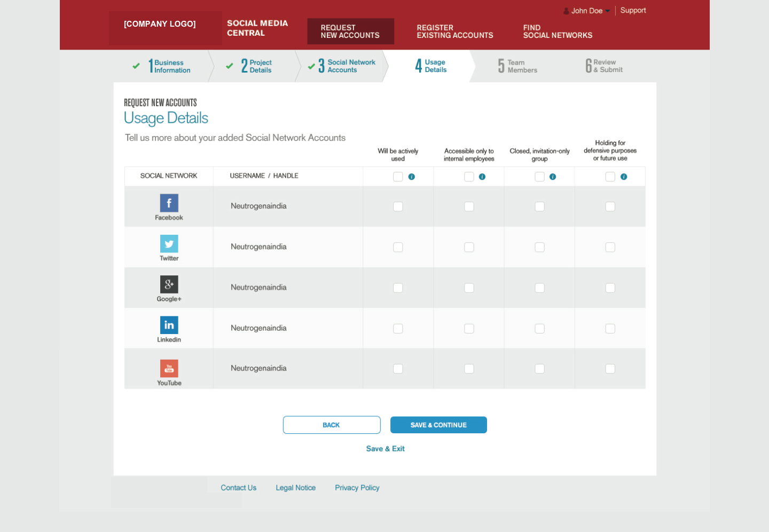Click YouTube row's Neutrogenaindia handle

(258, 368)
